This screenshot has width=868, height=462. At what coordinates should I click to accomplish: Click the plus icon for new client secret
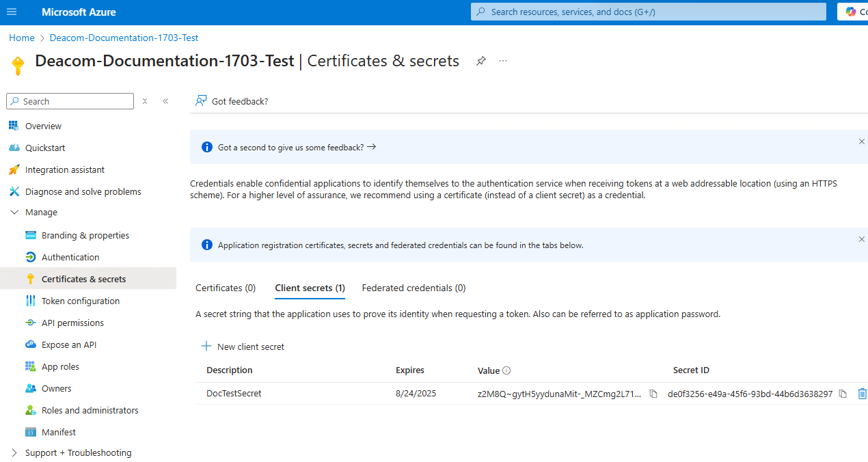[206, 346]
